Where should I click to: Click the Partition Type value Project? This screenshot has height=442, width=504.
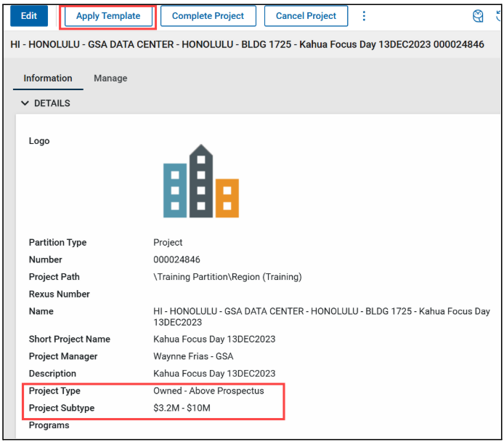click(x=168, y=243)
